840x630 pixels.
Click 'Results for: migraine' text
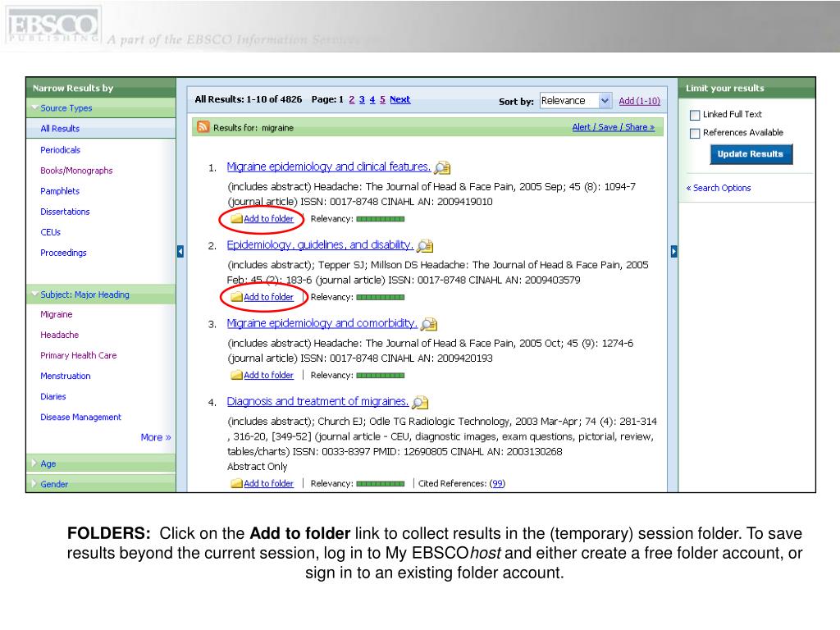(253, 127)
